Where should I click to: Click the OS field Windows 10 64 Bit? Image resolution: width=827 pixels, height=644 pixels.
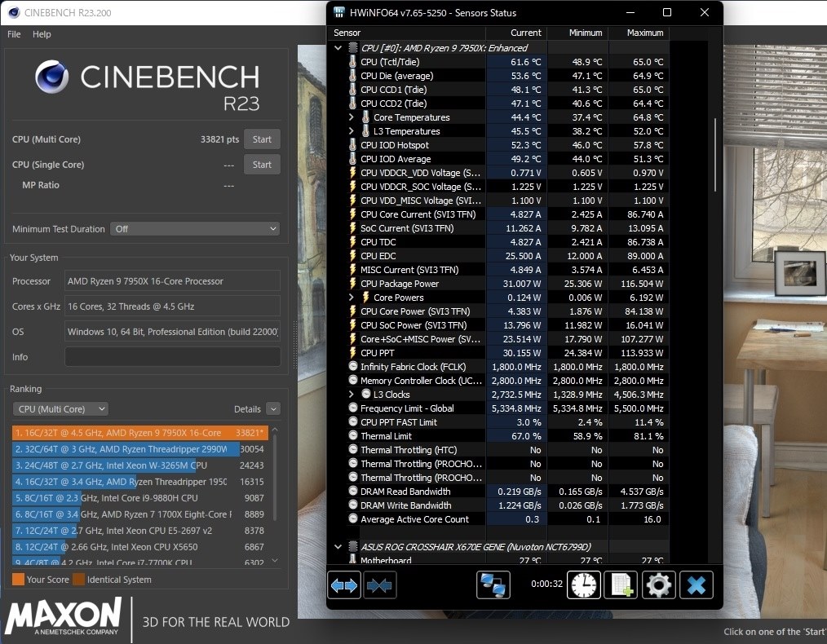tap(172, 332)
